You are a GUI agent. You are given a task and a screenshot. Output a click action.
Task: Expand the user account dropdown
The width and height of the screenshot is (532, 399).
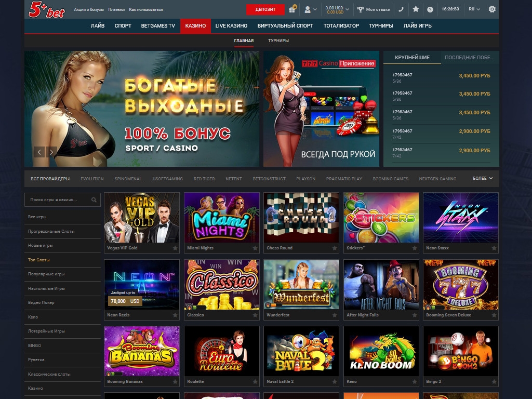(x=311, y=9)
